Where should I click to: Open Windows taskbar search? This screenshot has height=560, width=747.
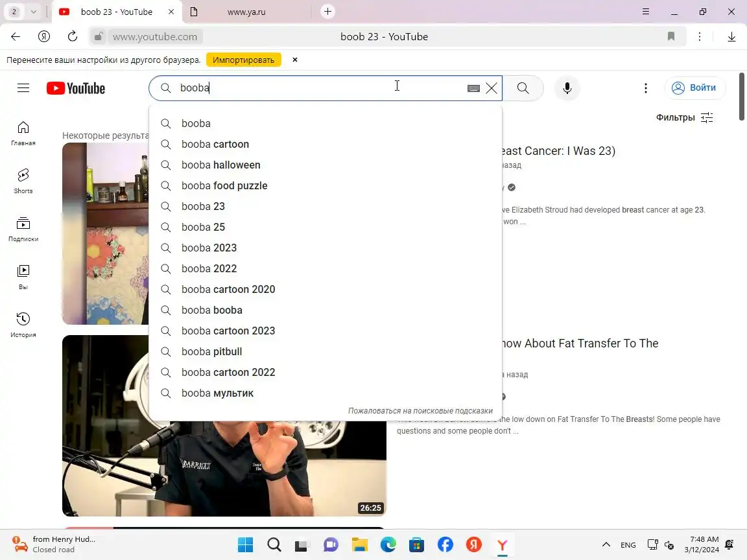(274, 544)
